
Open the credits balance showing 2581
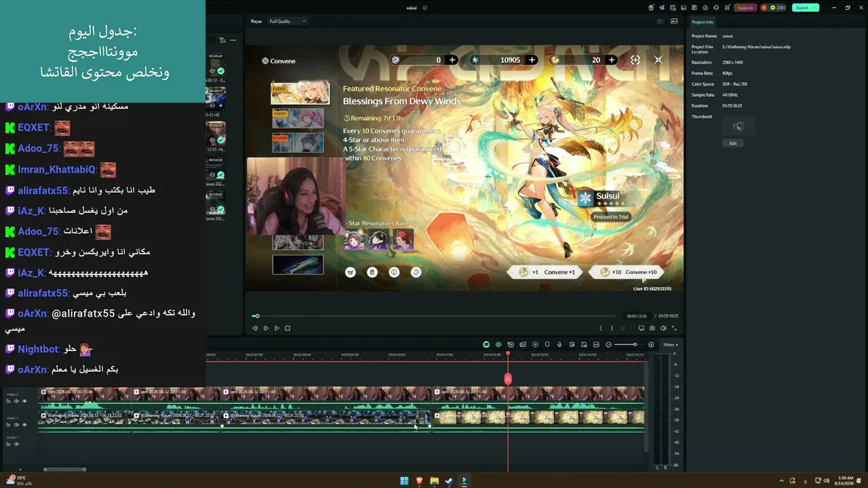point(778,7)
